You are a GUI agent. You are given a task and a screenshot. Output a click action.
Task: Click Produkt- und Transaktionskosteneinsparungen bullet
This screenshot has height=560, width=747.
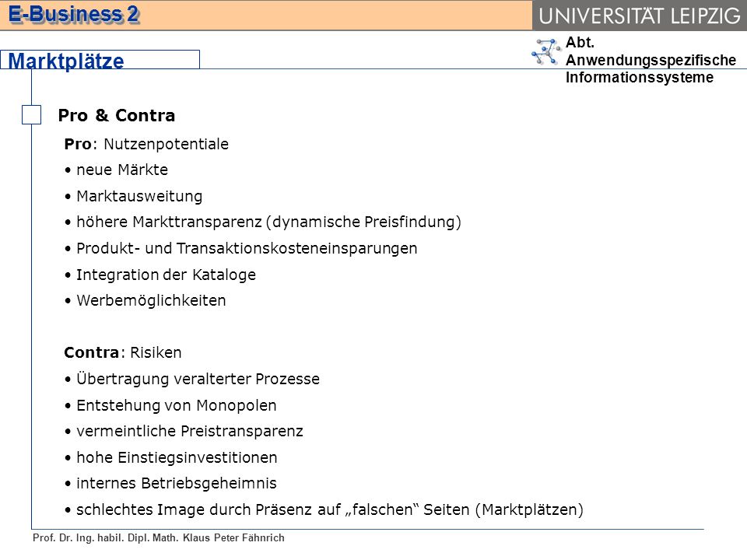pos(241,249)
